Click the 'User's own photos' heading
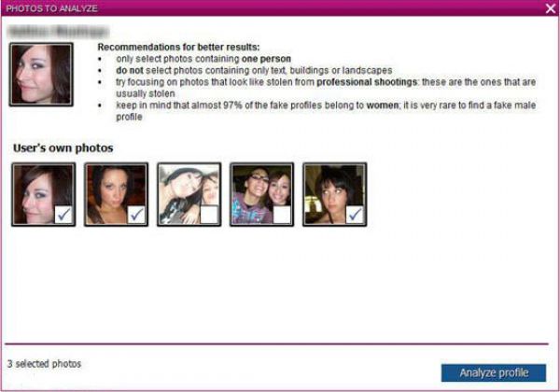 63,147
